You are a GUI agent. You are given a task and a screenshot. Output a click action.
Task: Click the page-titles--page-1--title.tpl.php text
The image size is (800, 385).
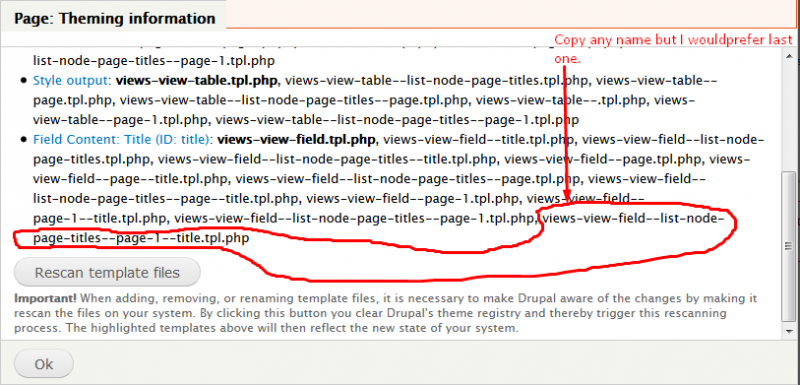pyautogui.click(x=141, y=238)
